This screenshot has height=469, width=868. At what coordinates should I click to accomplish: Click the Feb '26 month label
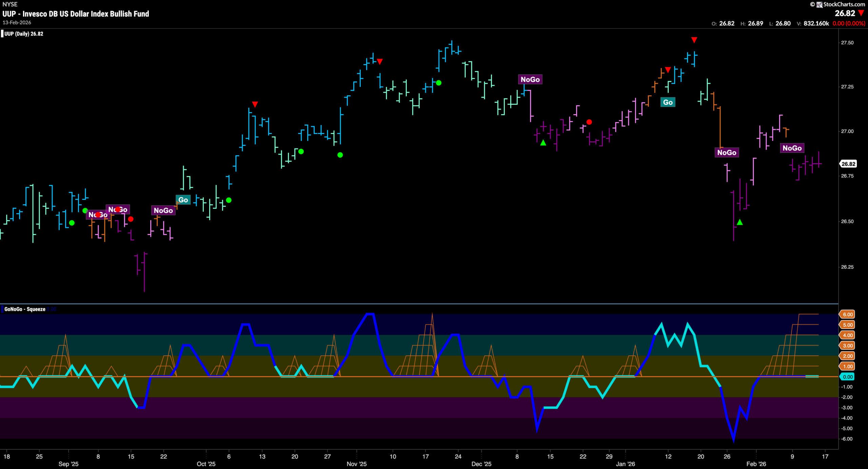(756, 464)
